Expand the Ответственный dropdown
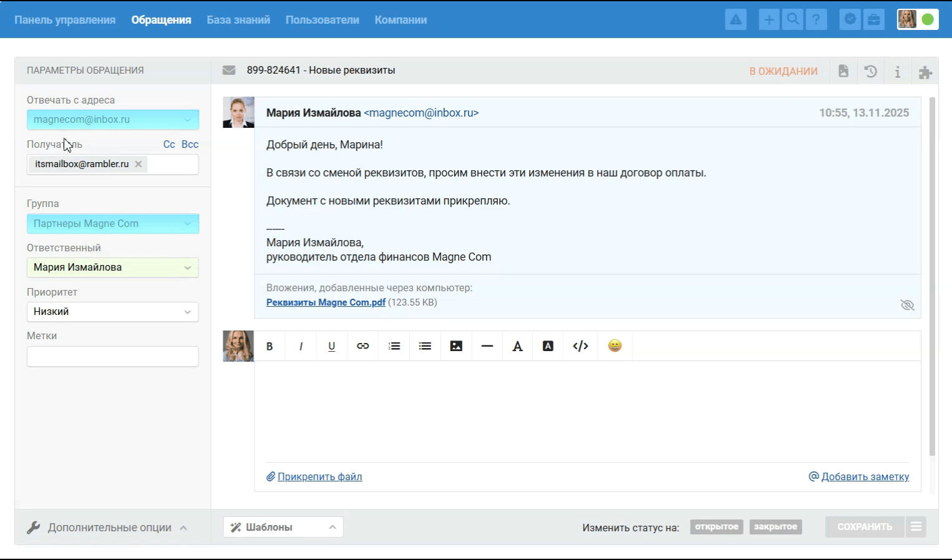The width and height of the screenshot is (952, 560). pyautogui.click(x=112, y=268)
